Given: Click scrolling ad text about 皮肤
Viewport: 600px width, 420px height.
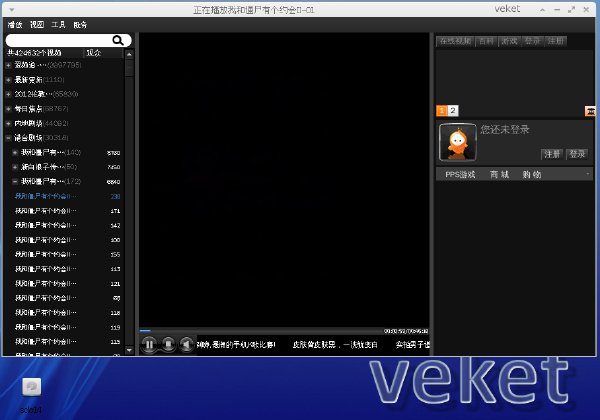Looking at the screenshot, I should pyautogui.click(x=335, y=345).
